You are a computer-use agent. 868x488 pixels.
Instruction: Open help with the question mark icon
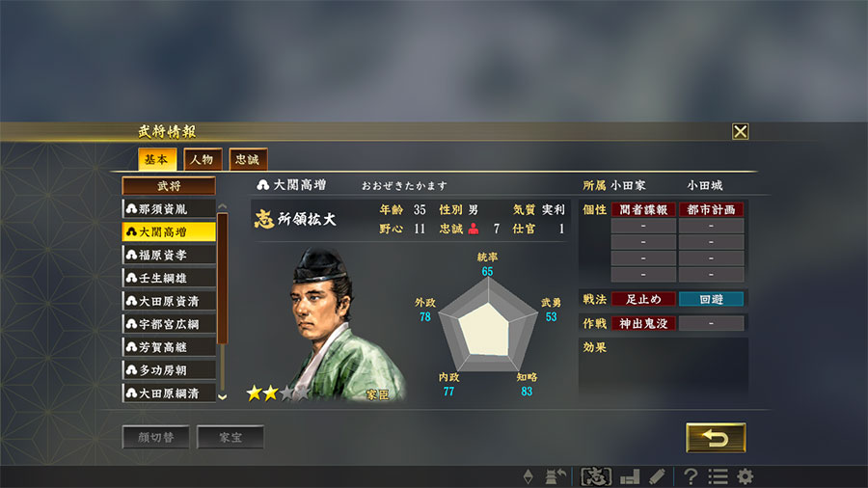(691, 476)
